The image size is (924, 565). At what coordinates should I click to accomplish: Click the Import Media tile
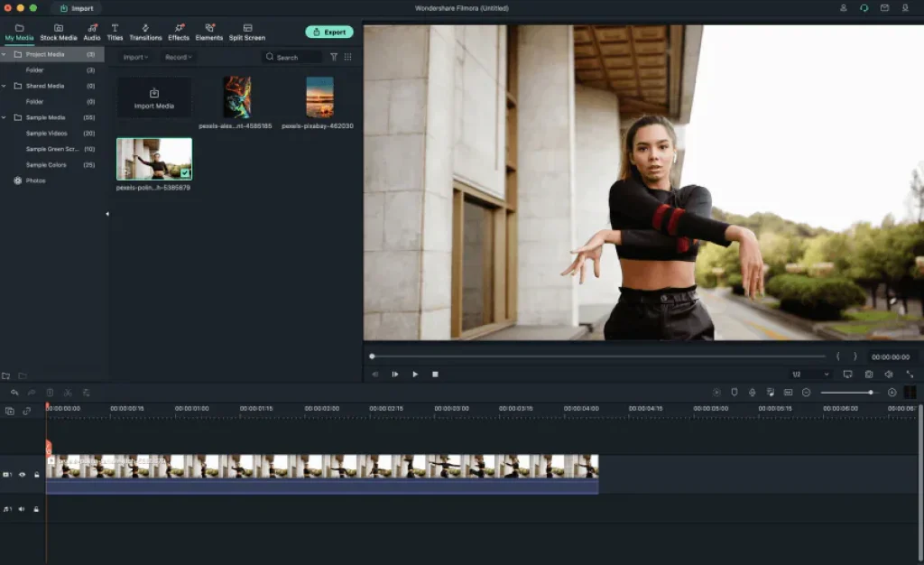[x=153, y=97]
